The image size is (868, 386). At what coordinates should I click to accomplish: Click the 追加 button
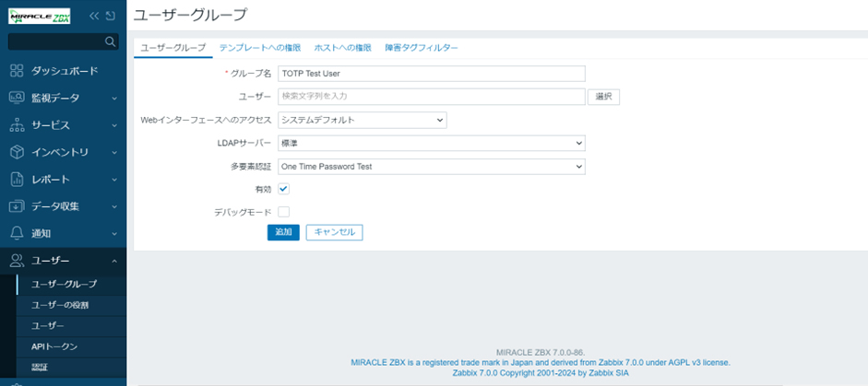283,232
